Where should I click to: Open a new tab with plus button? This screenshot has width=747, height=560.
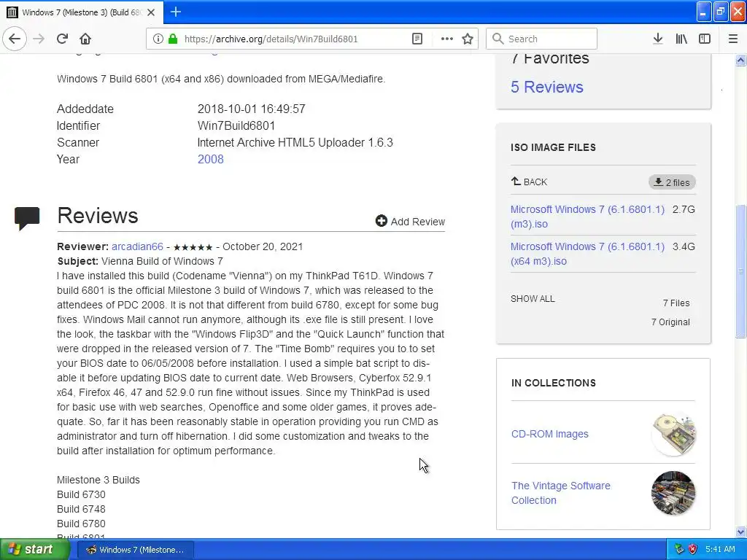click(176, 12)
